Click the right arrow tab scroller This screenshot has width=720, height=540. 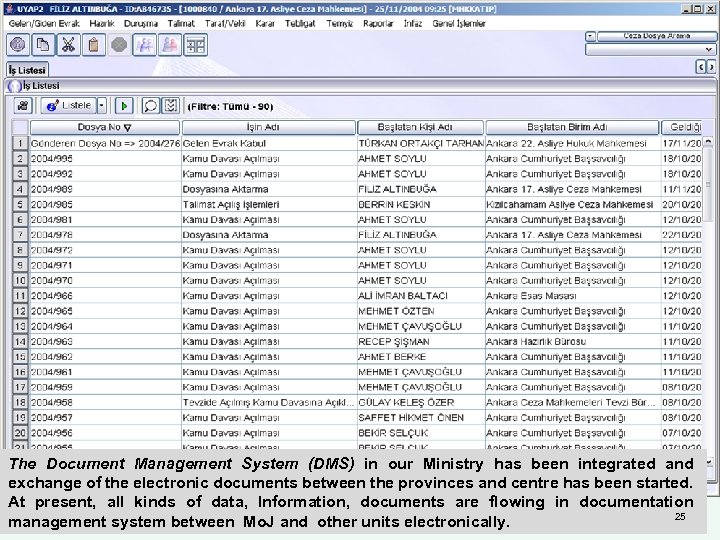click(x=711, y=67)
